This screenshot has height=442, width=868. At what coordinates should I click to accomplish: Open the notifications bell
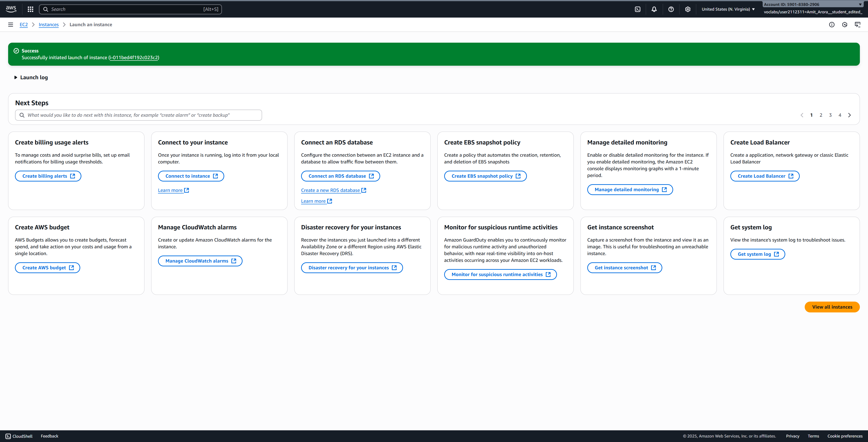tap(654, 9)
